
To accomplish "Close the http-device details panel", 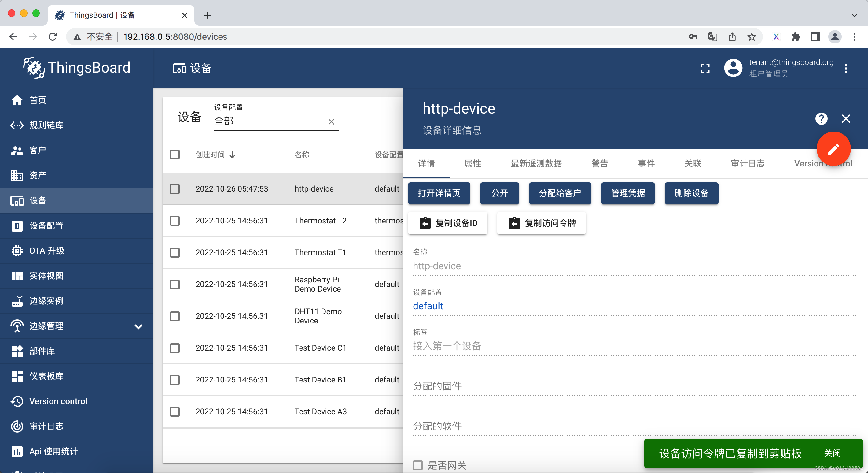I will tap(846, 119).
